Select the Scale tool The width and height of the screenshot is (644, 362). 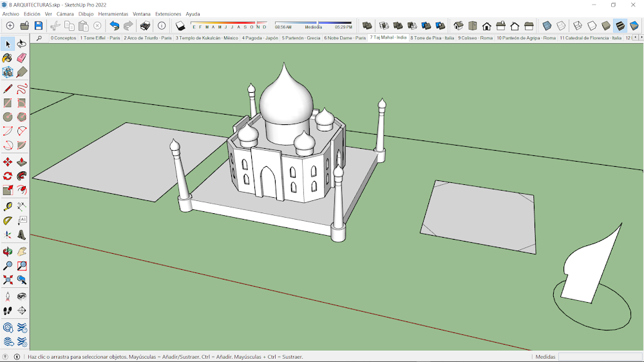coord(8,190)
